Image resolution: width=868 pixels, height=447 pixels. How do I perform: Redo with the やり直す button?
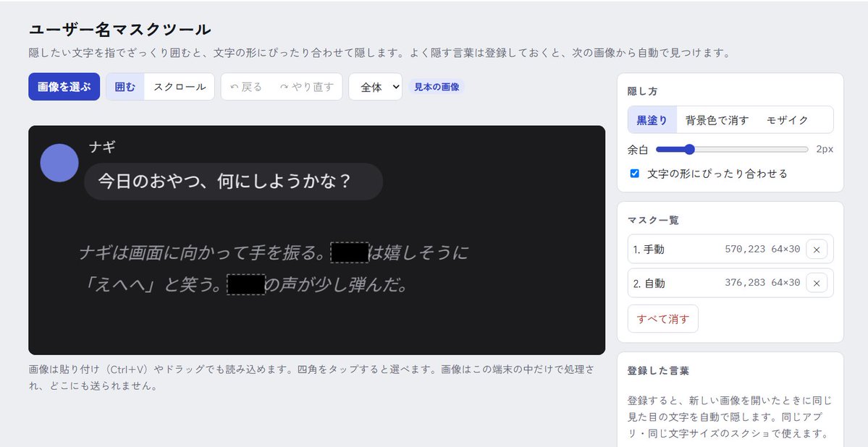tap(307, 87)
